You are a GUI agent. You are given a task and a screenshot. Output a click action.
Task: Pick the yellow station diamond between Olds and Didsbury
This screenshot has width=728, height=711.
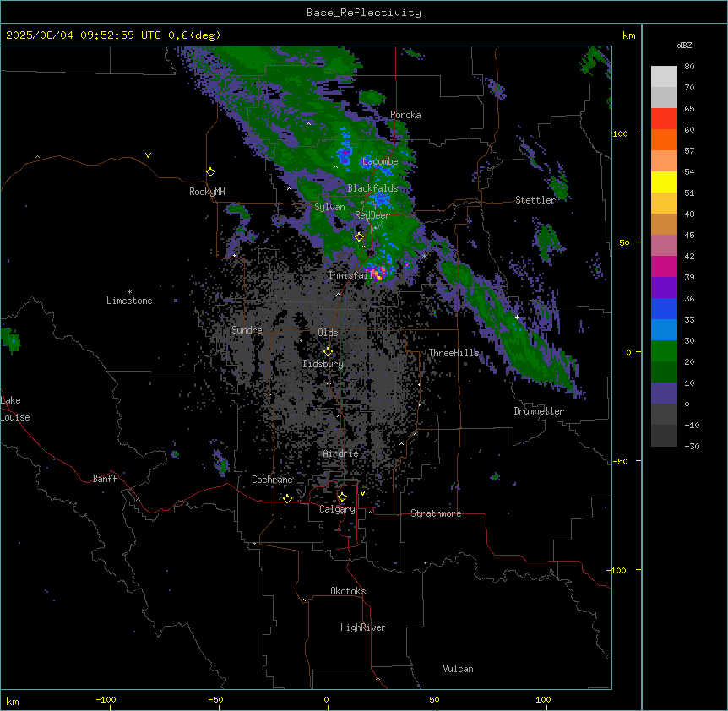click(328, 352)
